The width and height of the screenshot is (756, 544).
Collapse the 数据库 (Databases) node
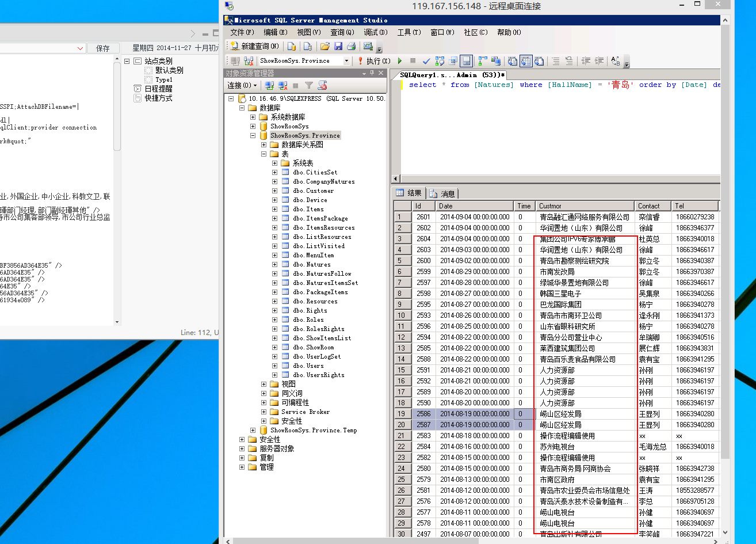coord(242,108)
